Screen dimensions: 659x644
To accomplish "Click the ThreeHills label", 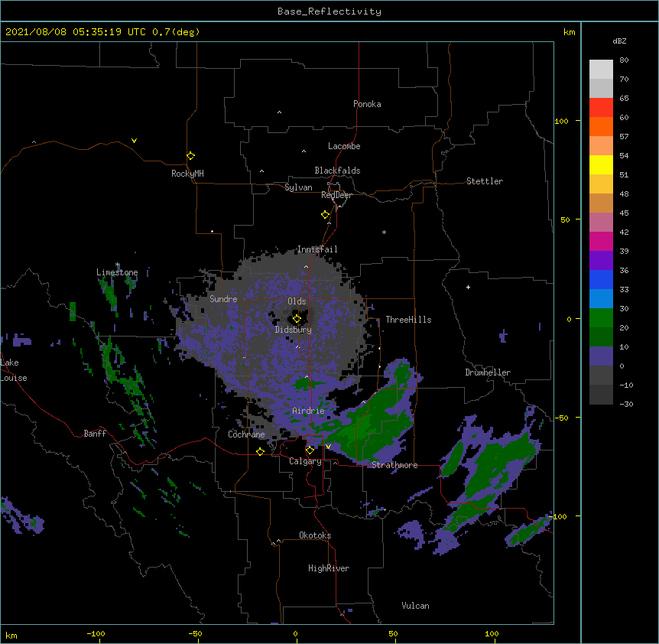I will coord(408,320).
